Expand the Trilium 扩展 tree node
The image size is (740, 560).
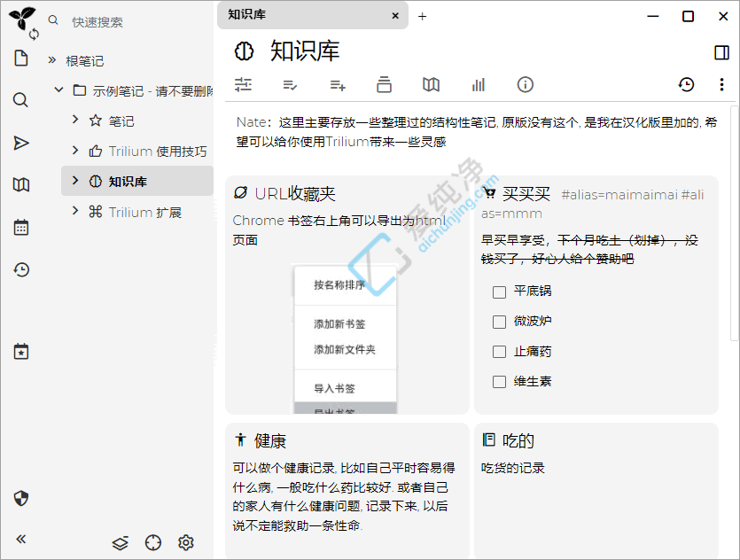pos(75,212)
